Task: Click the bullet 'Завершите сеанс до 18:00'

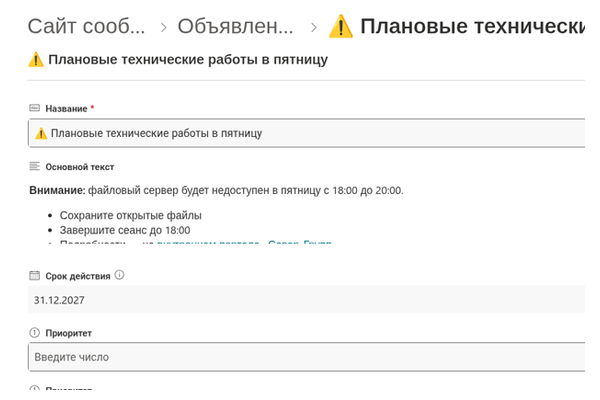Action: pyautogui.click(x=125, y=230)
